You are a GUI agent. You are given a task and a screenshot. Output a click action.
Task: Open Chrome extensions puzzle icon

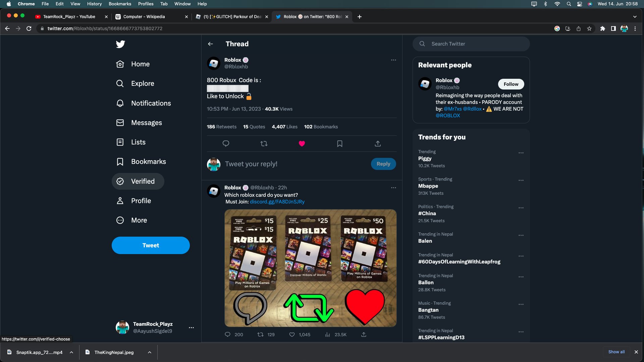click(x=603, y=28)
